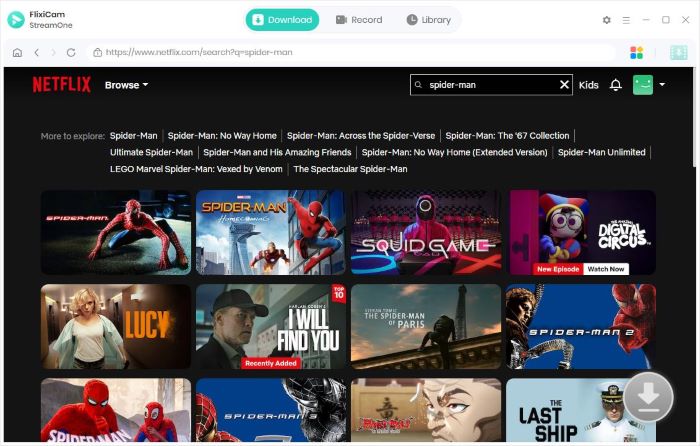Expand the Browse dropdown

click(126, 85)
